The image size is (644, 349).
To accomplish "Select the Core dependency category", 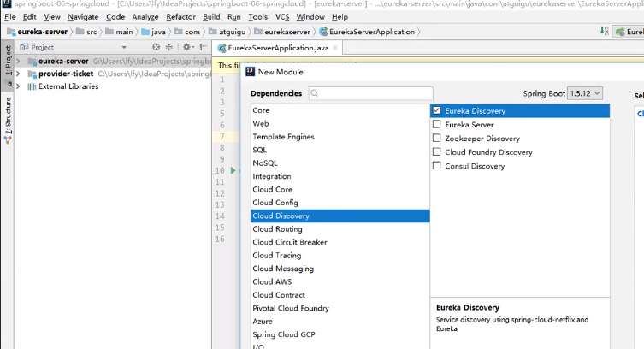I will point(340,110).
